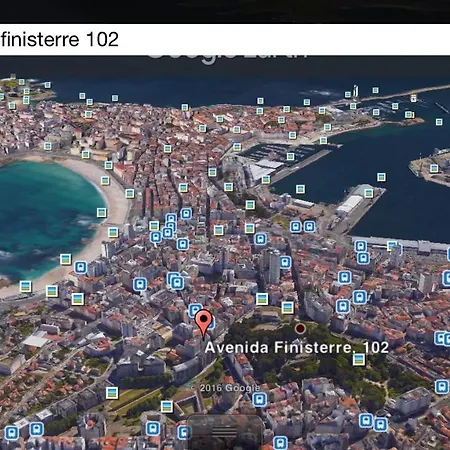This screenshot has height=450, width=450.
Task: Tap the Avenida Finisterre, 102 place label
Action: (x=297, y=347)
